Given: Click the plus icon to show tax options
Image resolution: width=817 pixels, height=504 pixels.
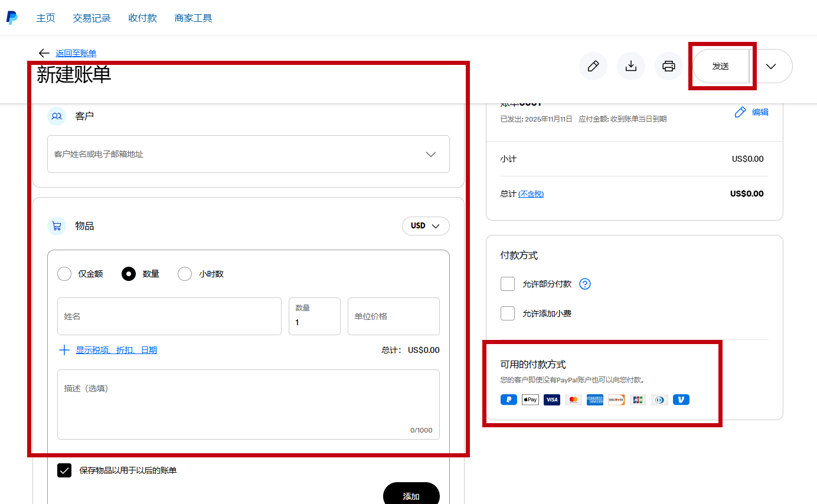Looking at the screenshot, I should (x=64, y=350).
